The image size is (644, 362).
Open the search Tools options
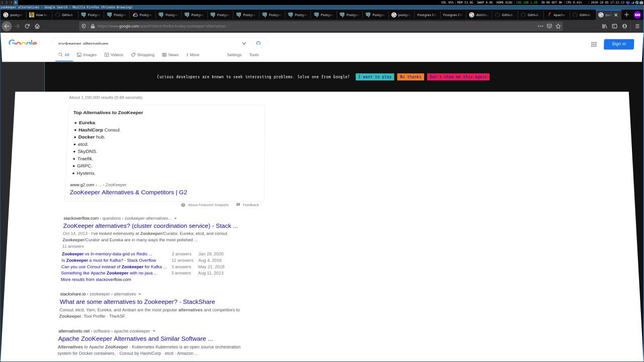tap(254, 55)
